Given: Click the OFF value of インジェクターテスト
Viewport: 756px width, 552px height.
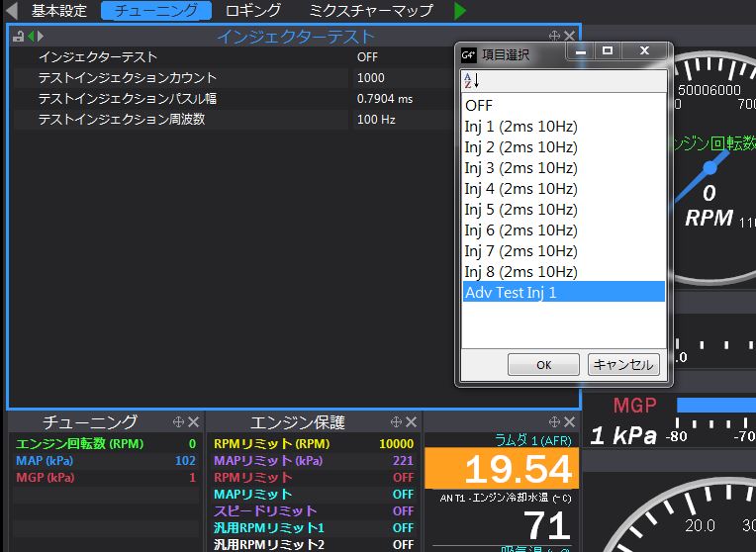Looking at the screenshot, I should 367,57.
